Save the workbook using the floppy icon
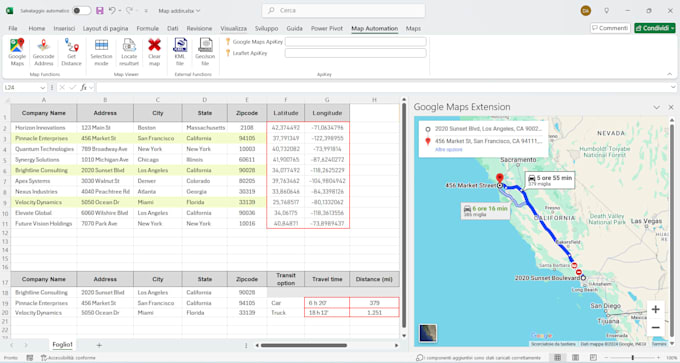680x363 pixels. coord(100,10)
